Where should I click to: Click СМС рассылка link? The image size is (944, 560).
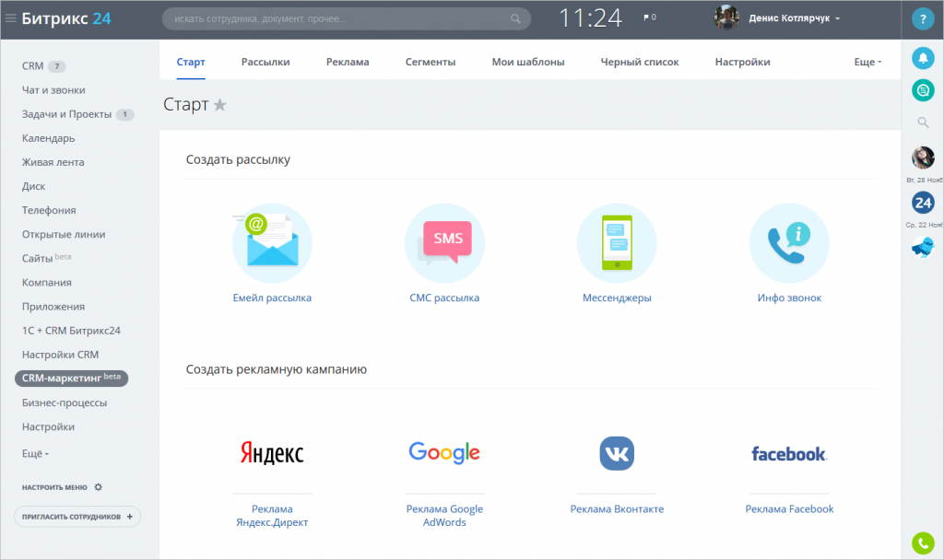[444, 297]
